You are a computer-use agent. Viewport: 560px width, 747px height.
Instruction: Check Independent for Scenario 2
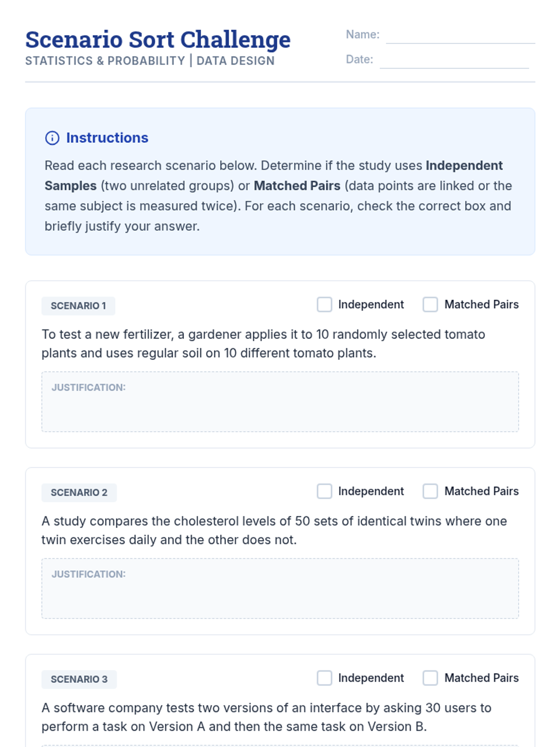324,491
